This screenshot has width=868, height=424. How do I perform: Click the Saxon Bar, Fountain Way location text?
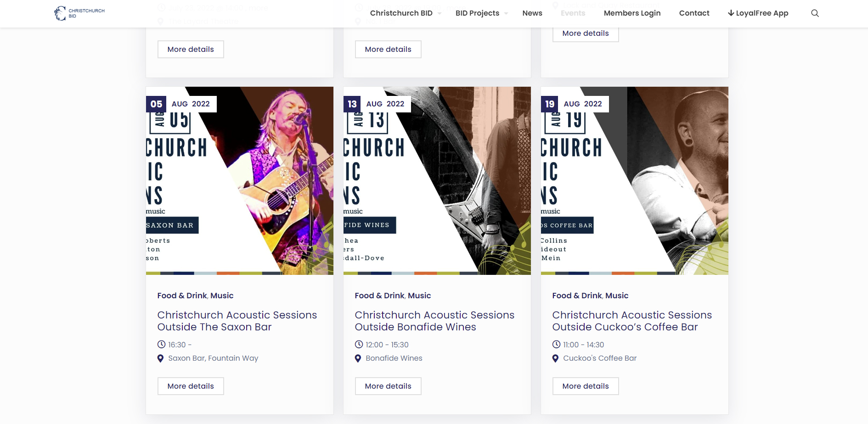click(213, 358)
